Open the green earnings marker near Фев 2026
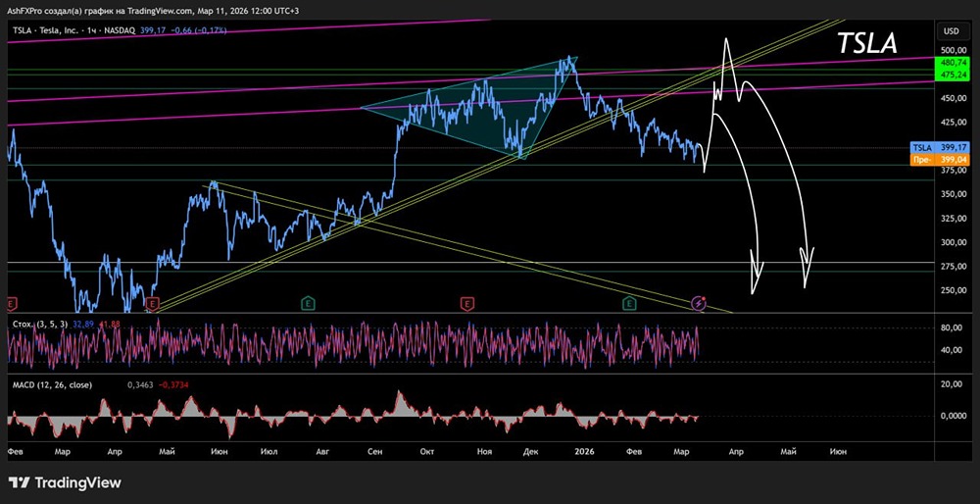The height and width of the screenshot is (504, 980). tap(628, 304)
